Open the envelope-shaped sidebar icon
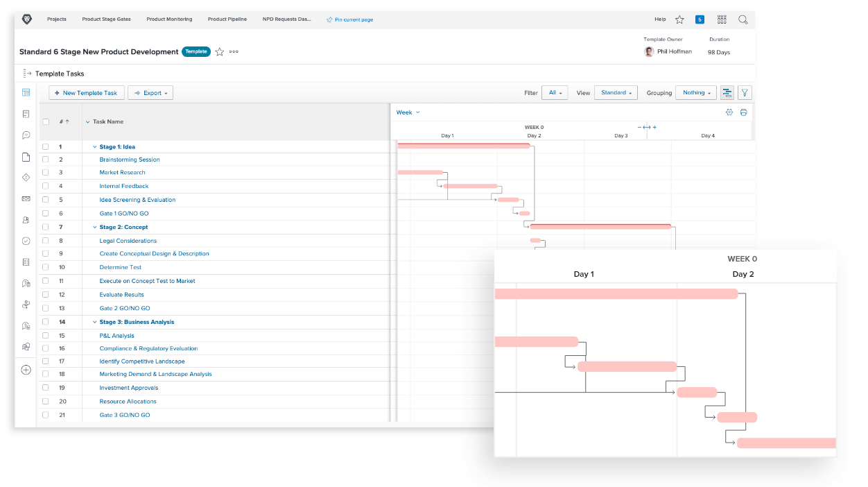Screen dimensions: 868x487 tap(26, 198)
